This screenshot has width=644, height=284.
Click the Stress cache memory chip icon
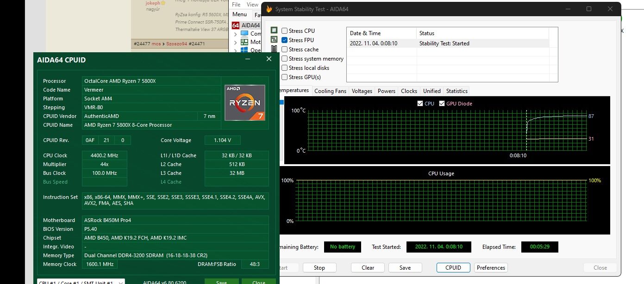pyautogui.click(x=274, y=49)
